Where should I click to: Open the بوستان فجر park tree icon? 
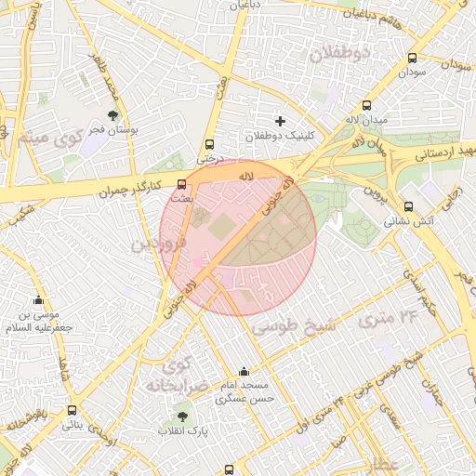point(112,116)
